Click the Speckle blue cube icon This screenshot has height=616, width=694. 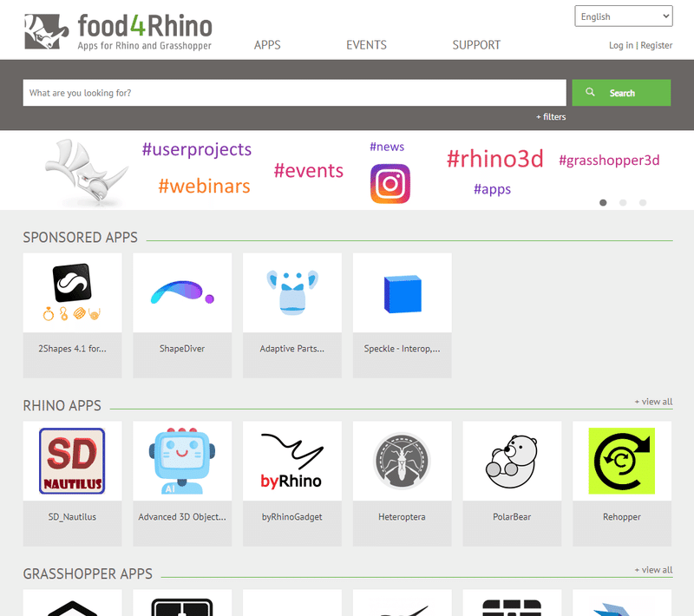point(403,293)
